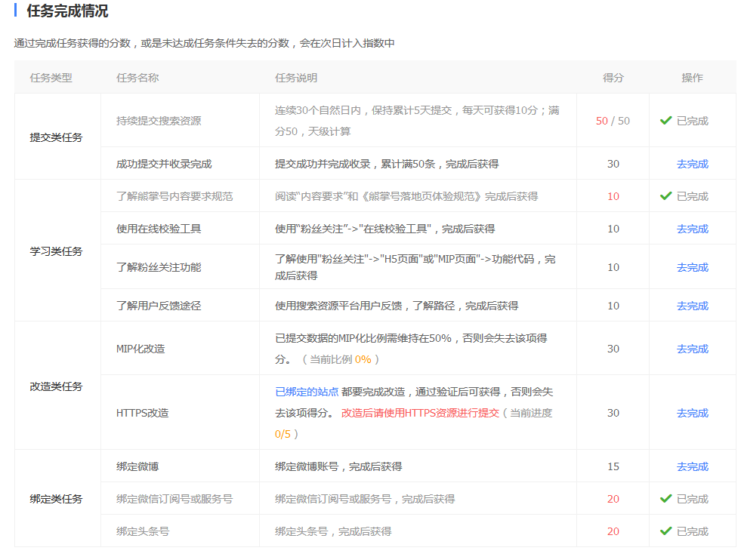Open 去完成 for 成功提交并收录完成
Image resolution: width=741 pixels, height=560 pixels.
[x=693, y=163]
